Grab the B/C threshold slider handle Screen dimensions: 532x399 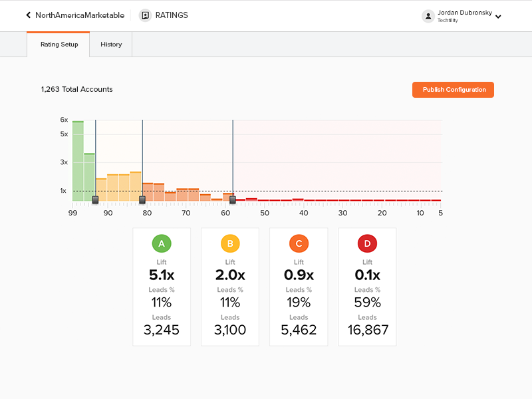(x=142, y=199)
